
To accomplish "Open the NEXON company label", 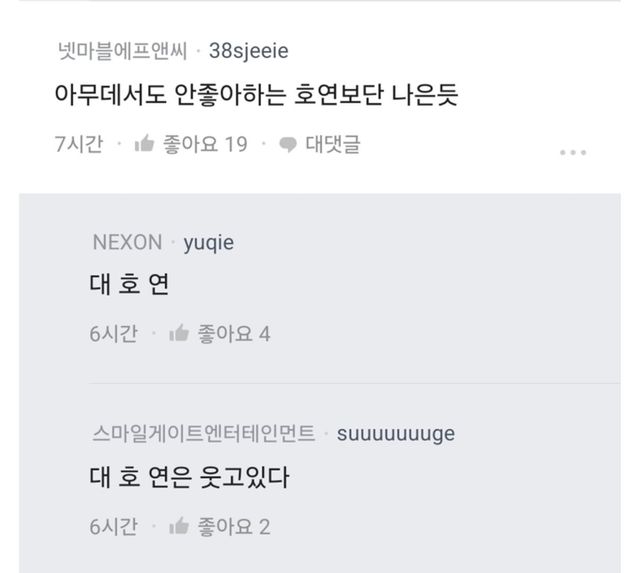I will click(126, 241).
